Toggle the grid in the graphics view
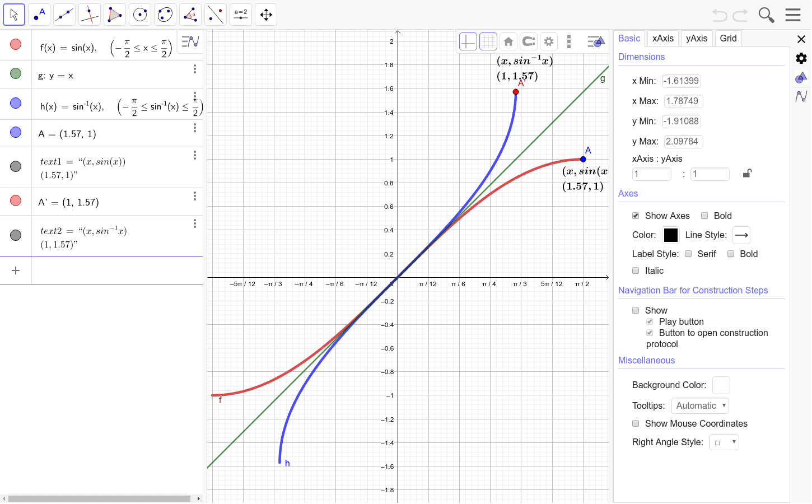 pos(488,41)
